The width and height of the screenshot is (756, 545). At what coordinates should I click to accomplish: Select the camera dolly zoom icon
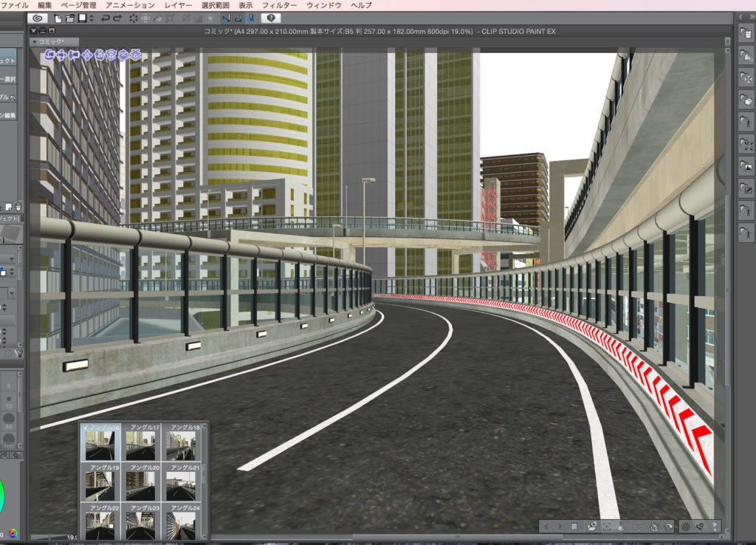pos(75,55)
